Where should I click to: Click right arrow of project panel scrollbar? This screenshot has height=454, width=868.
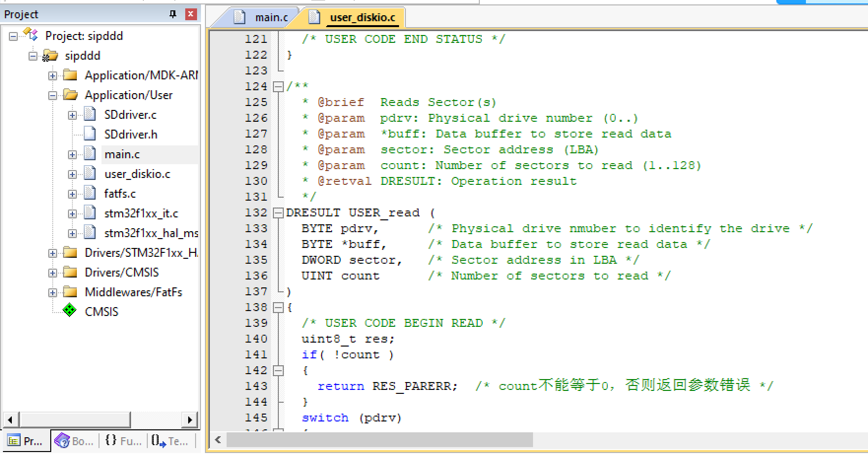coord(190,420)
